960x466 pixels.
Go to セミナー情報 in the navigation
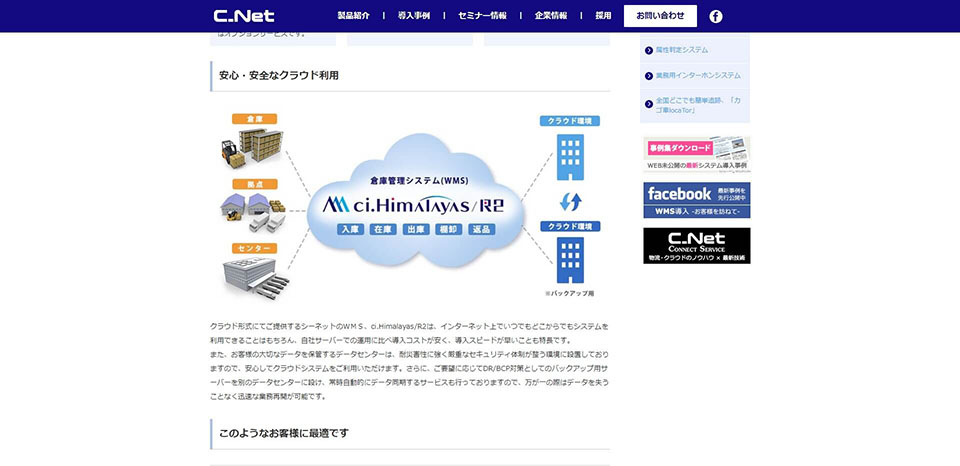click(x=482, y=16)
